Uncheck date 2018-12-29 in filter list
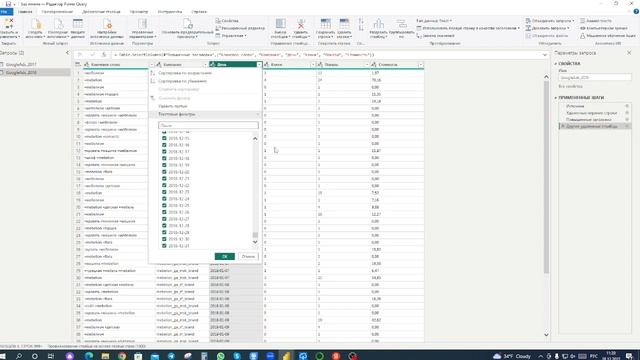640x360 pixels. (164, 232)
